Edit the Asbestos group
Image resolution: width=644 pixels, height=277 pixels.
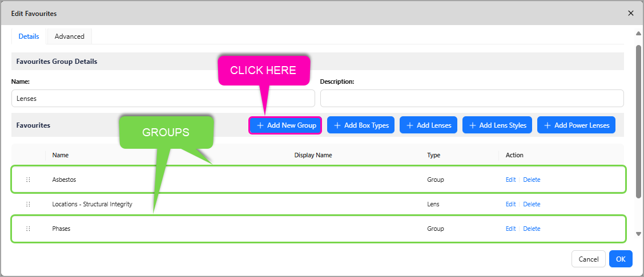click(x=510, y=180)
